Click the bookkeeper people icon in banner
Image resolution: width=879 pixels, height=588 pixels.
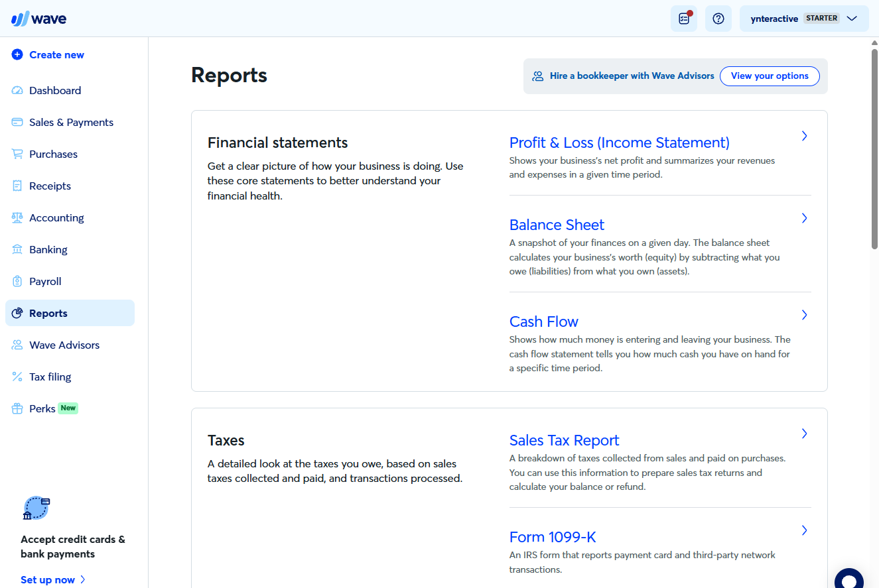538,76
